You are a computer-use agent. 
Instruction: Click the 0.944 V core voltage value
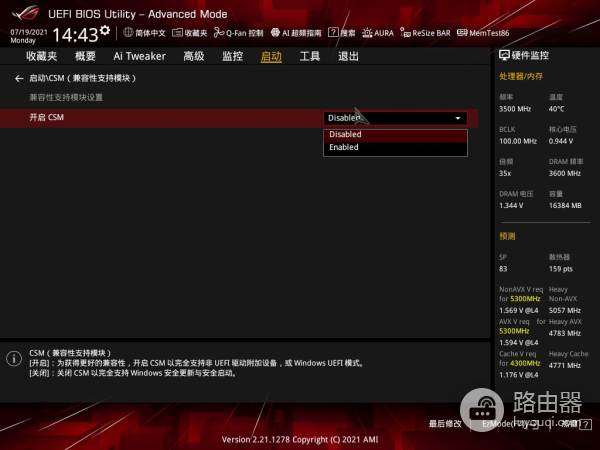561,141
